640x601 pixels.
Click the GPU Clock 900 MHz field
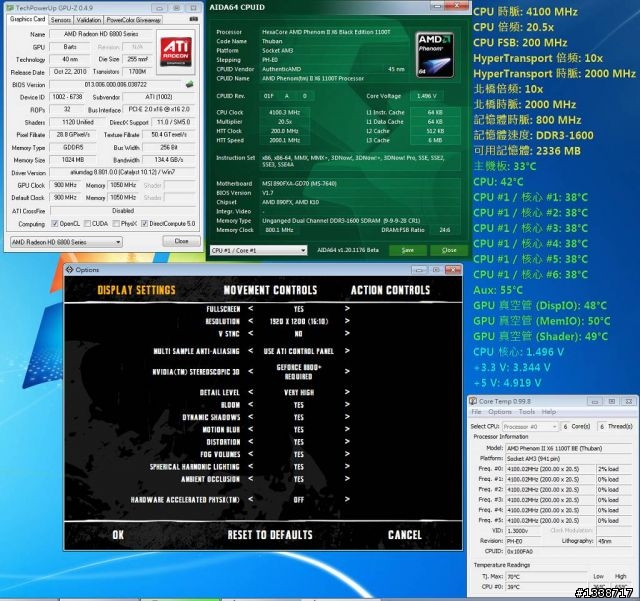pos(65,185)
